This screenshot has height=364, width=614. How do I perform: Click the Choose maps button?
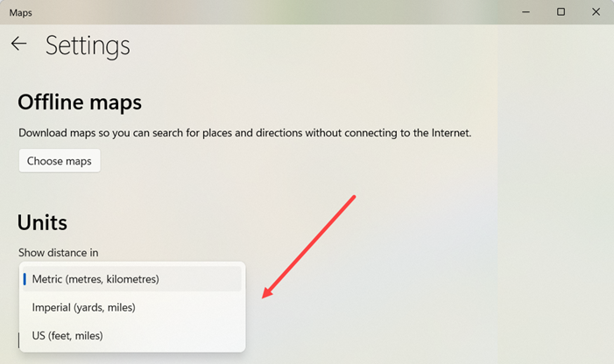[60, 161]
